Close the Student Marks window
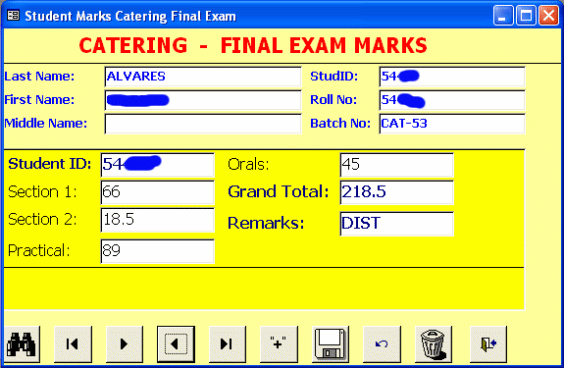 coord(549,16)
